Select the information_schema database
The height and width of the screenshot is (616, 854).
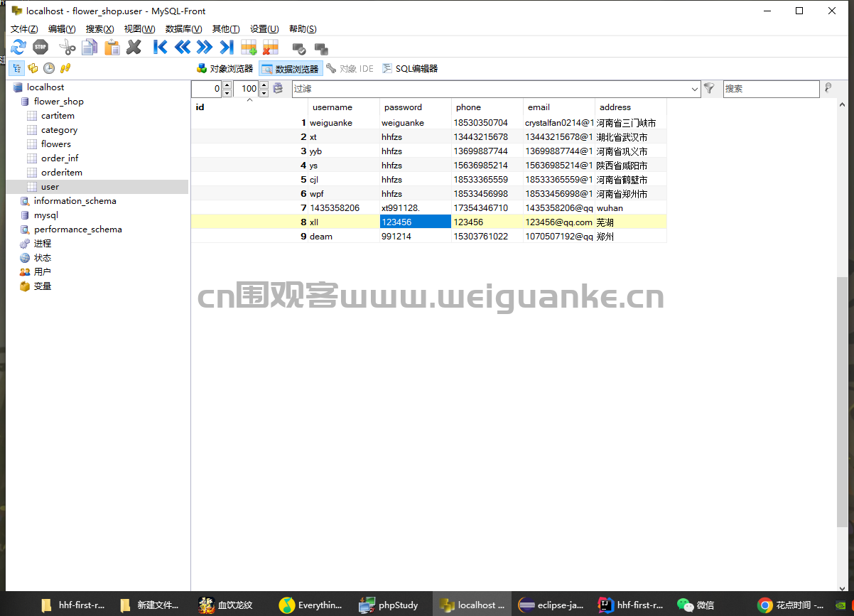point(75,200)
